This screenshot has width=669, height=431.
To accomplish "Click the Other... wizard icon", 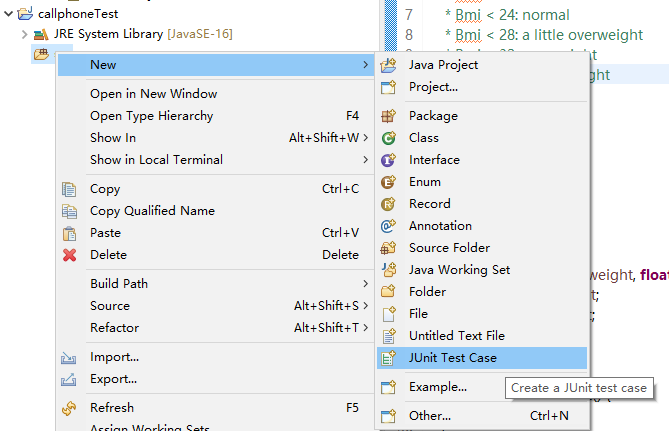I will 388,416.
